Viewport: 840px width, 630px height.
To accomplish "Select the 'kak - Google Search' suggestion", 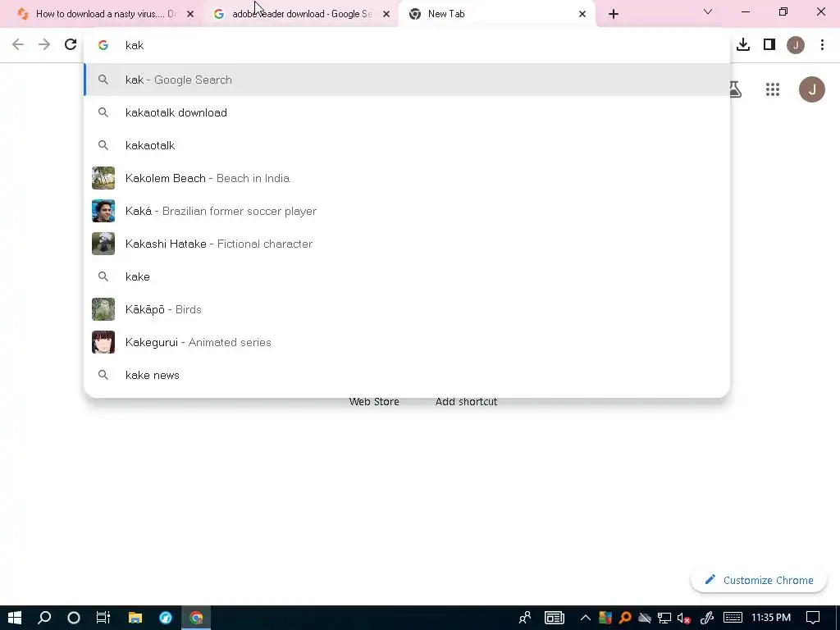I will pyautogui.click(x=407, y=80).
